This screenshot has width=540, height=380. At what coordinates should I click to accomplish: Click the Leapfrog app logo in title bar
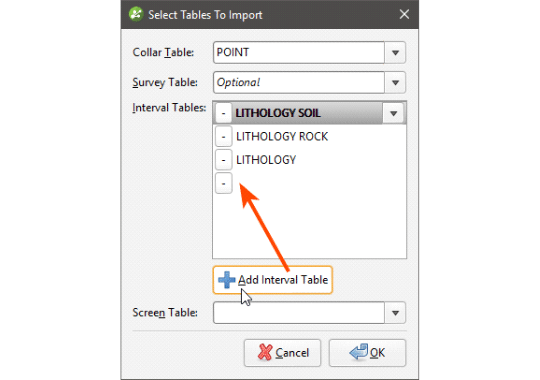pyautogui.click(x=136, y=14)
